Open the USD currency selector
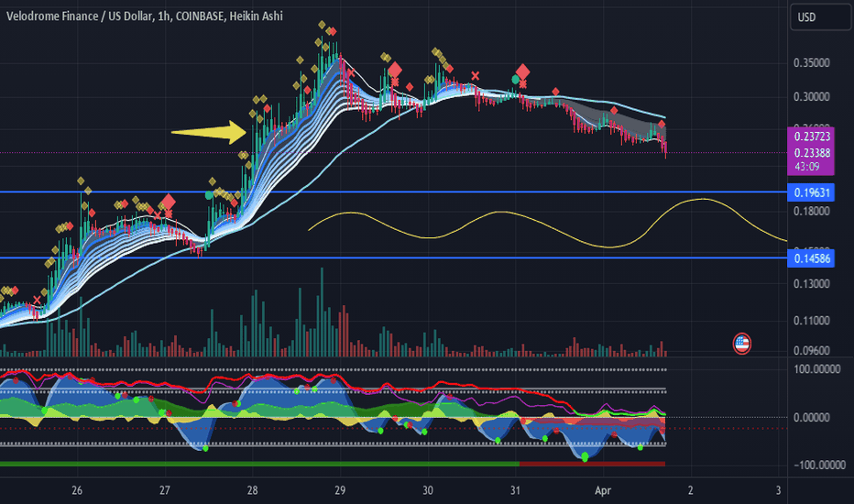 click(820, 17)
